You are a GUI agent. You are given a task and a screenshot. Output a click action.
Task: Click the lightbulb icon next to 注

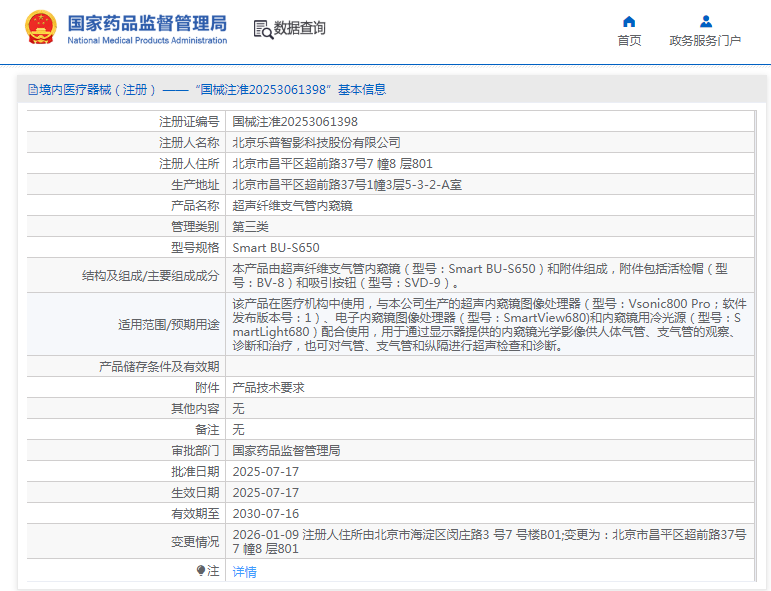(x=201, y=570)
